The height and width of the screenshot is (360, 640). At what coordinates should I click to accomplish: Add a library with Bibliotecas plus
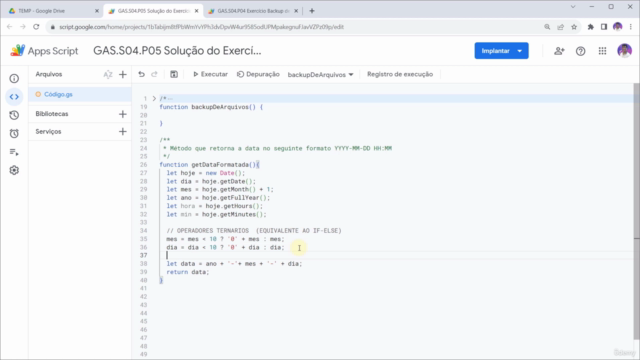[123, 114]
